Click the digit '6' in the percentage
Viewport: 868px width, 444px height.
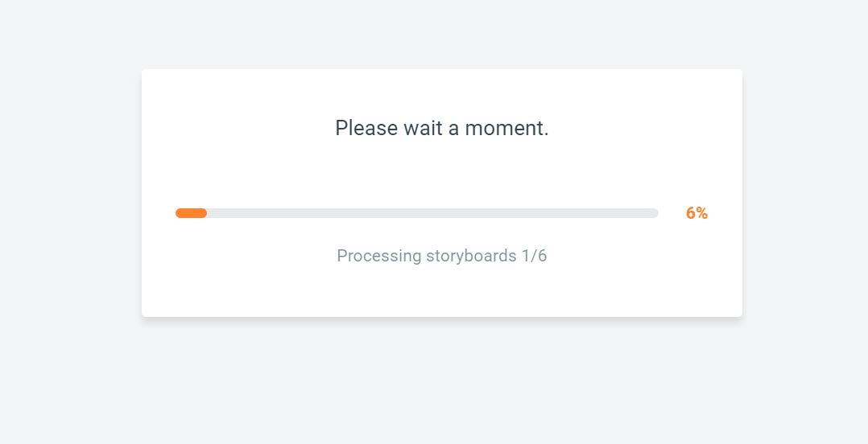(x=691, y=213)
